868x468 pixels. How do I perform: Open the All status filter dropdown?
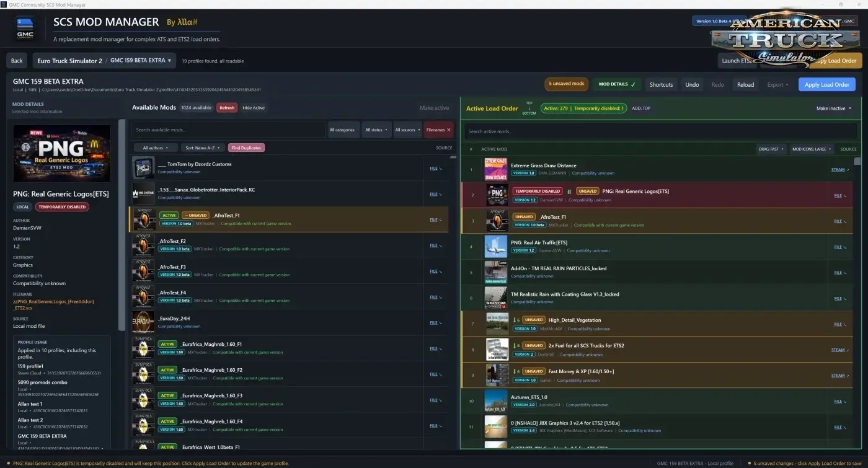[x=376, y=130]
